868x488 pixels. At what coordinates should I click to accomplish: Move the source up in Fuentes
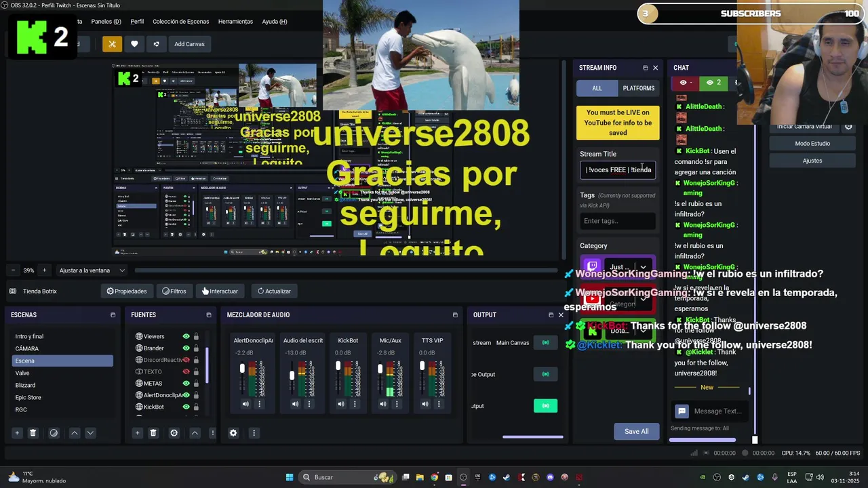(x=195, y=433)
